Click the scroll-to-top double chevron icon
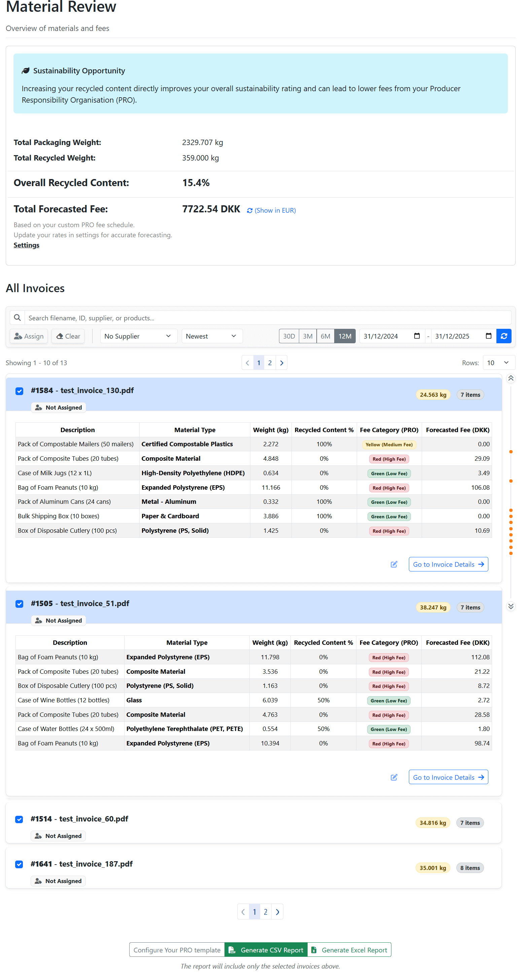 point(511,378)
